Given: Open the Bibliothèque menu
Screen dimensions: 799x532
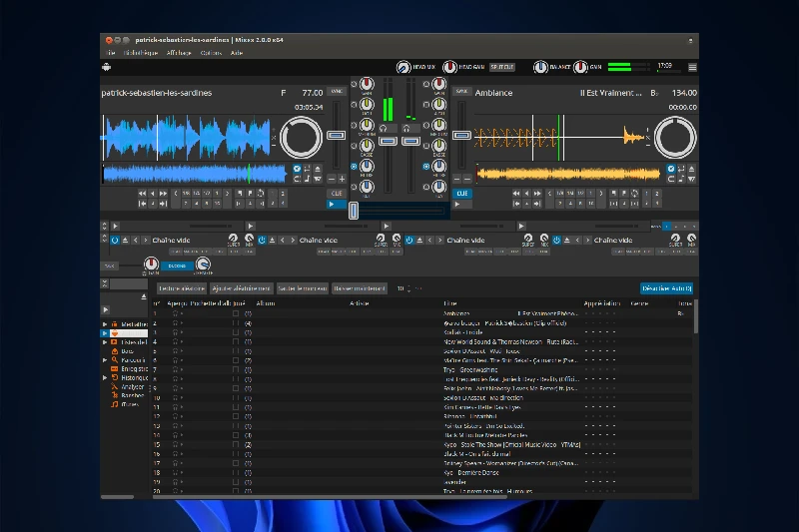Looking at the screenshot, I should pyautogui.click(x=142, y=52).
